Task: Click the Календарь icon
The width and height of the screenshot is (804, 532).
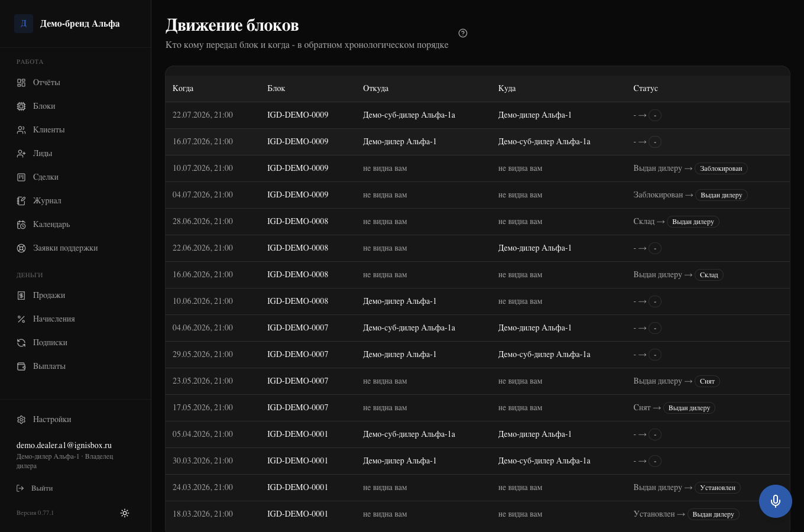Action: point(21,225)
